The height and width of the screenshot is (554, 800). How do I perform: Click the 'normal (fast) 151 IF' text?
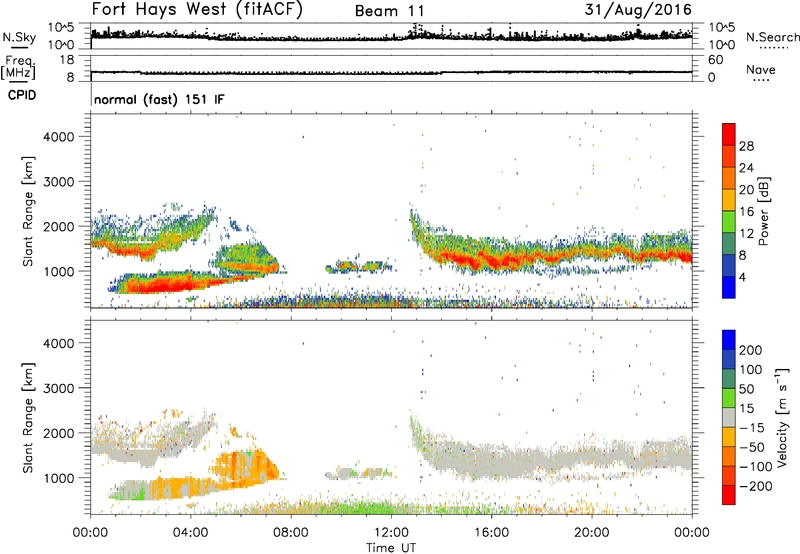tap(159, 99)
